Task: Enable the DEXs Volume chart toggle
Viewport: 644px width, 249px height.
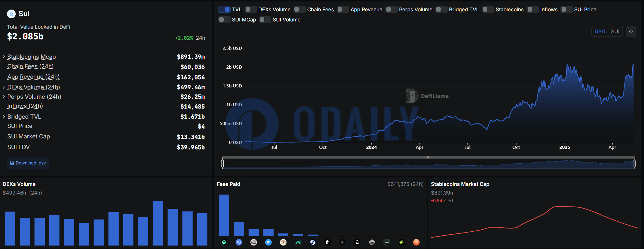Action: (x=251, y=10)
